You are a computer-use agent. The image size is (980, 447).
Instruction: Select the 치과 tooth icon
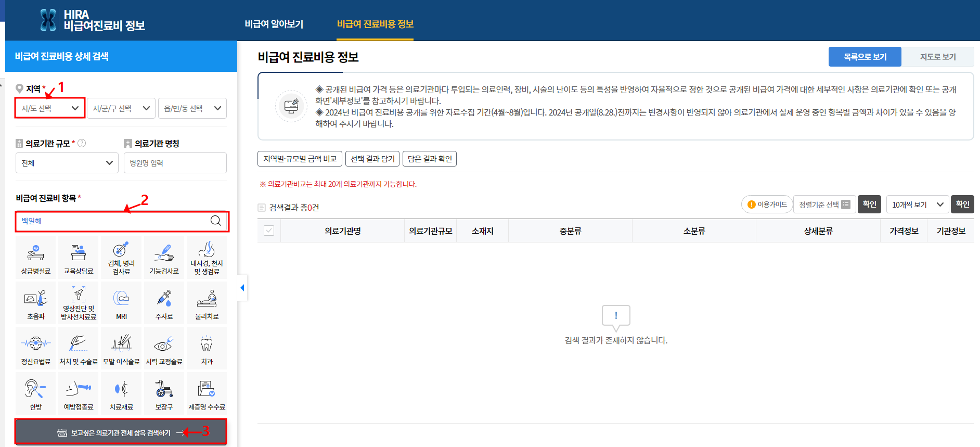click(207, 348)
